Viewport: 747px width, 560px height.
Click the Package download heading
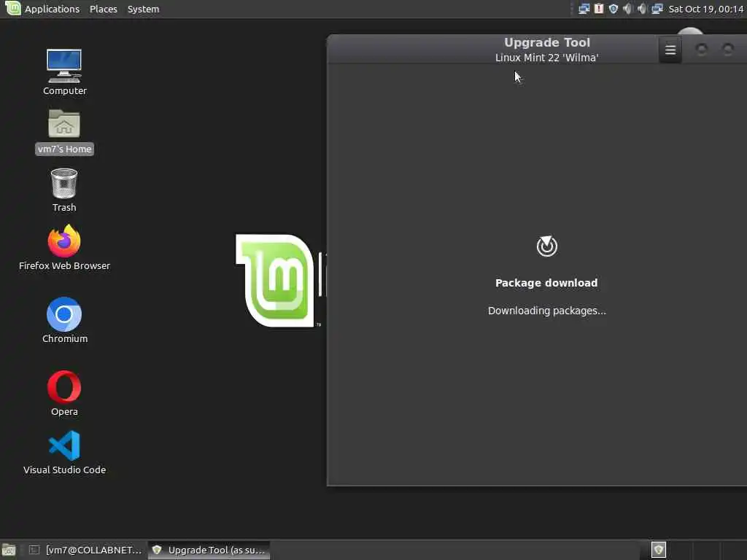546,283
